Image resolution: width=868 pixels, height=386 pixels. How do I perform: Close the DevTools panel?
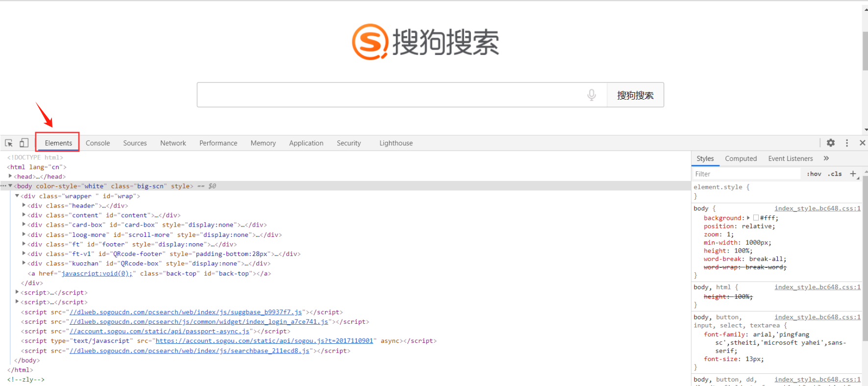(862, 143)
